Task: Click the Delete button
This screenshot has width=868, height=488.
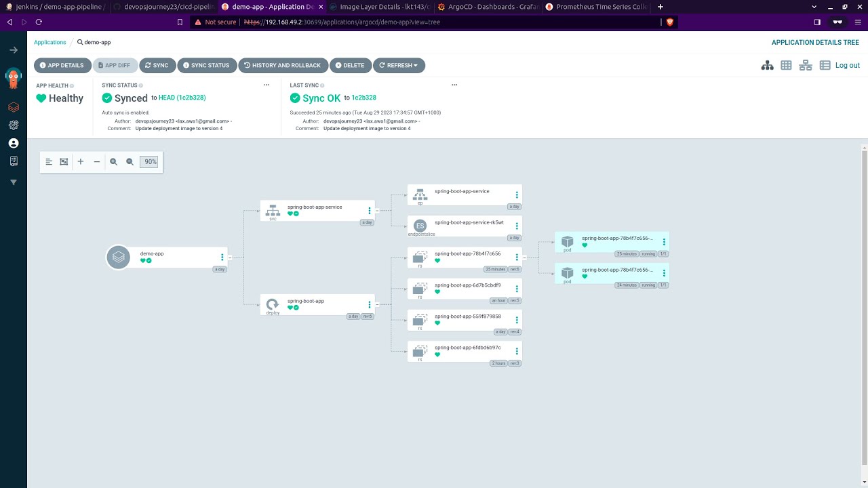Action: (x=350, y=66)
